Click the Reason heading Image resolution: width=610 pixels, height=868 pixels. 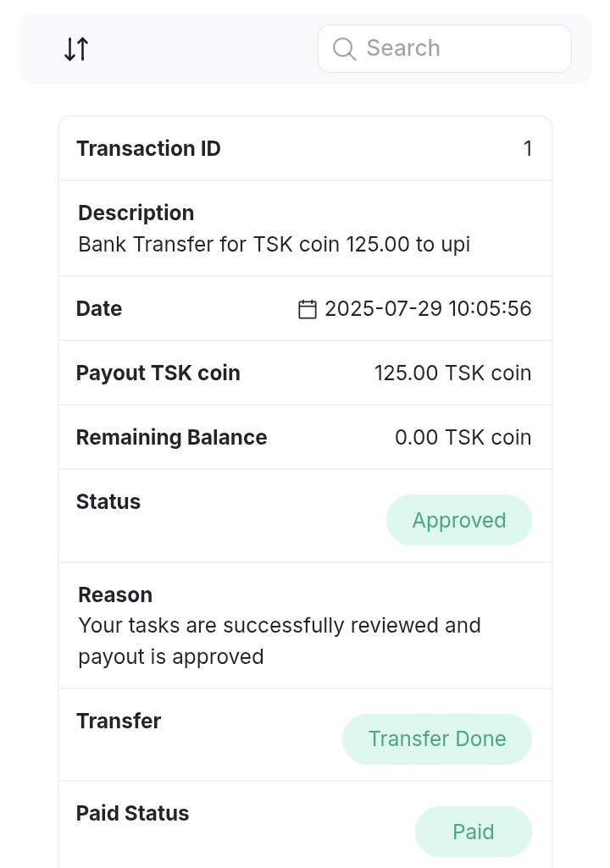pyautogui.click(x=115, y=594)
